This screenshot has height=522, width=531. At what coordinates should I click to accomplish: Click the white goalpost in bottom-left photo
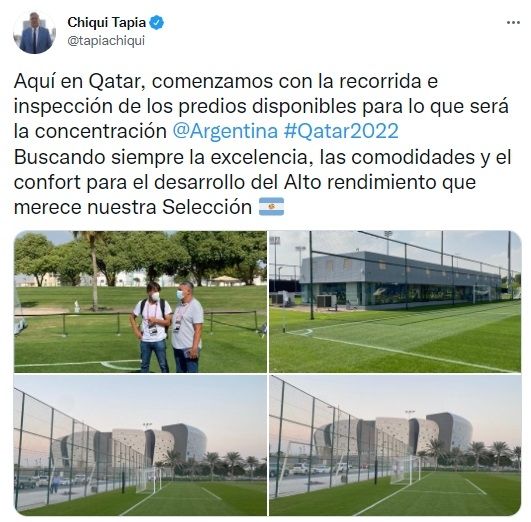click(149, 480)
